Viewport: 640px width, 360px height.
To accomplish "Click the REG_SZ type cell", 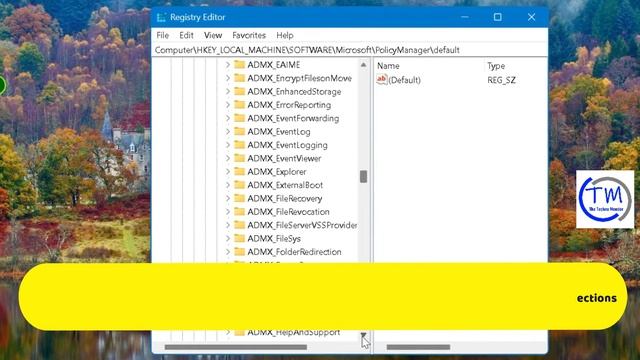I will [501, 80].
